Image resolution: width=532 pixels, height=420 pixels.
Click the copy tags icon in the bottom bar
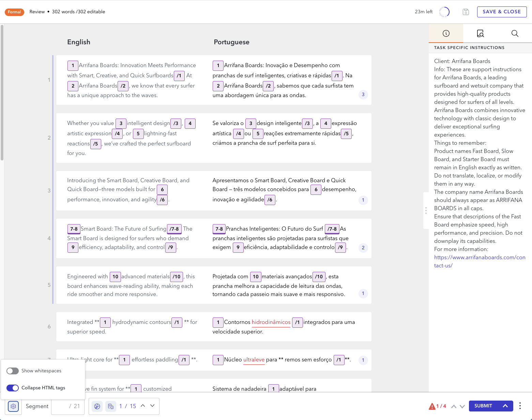pos(111,406)
